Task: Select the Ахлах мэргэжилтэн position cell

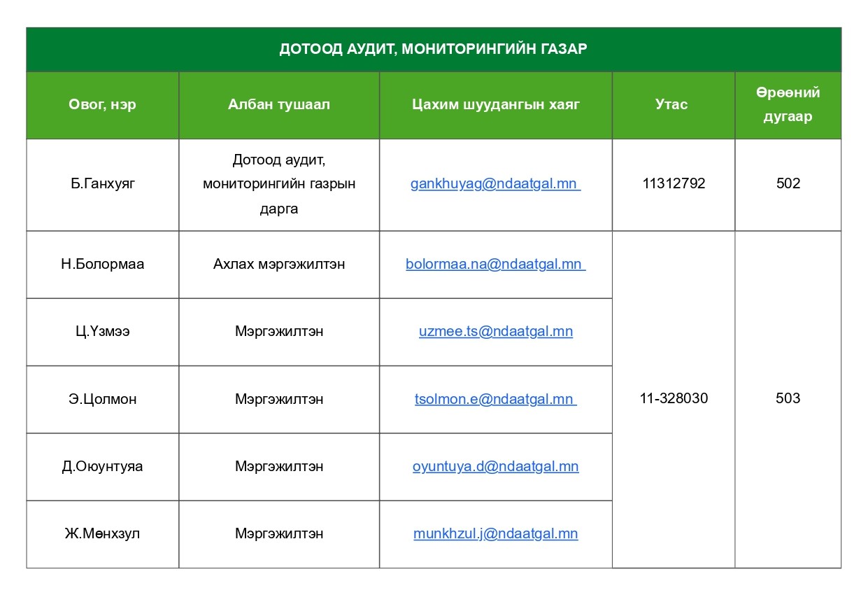Action: pyautogui.click(x=278, y=265)
